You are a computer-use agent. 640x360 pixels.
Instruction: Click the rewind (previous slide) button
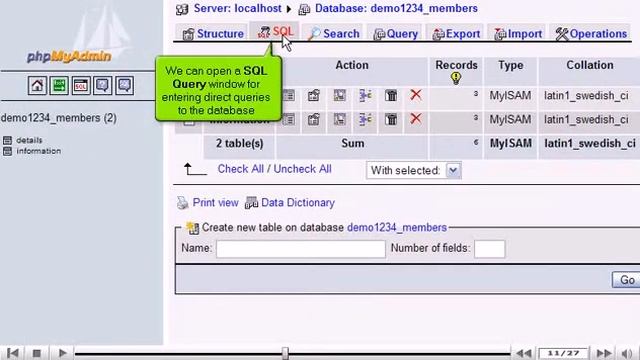[524, 353]
